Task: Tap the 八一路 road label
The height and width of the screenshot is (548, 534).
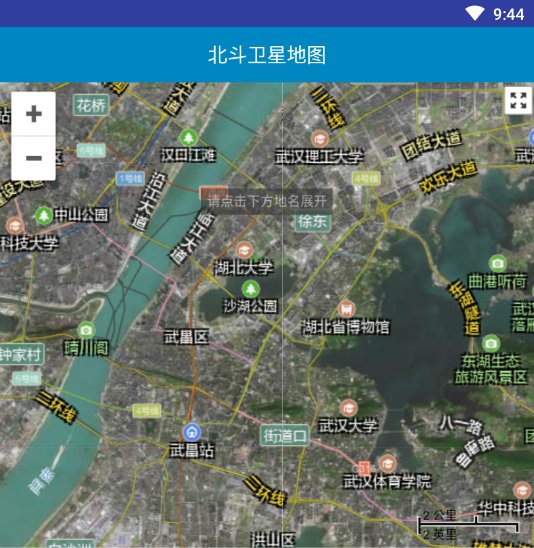Action: (x=461, y=425)
